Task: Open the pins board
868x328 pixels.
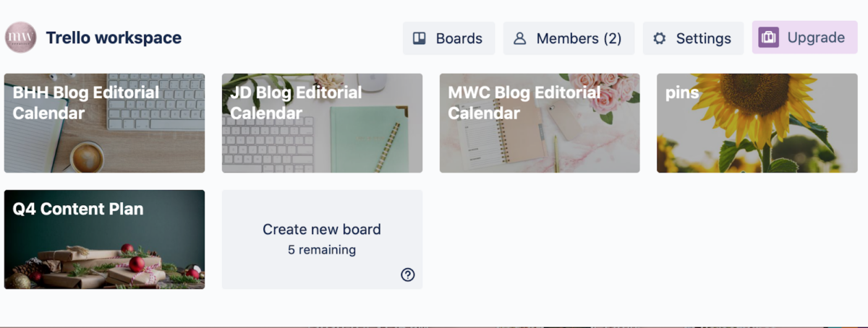Action: coord(757,123)
